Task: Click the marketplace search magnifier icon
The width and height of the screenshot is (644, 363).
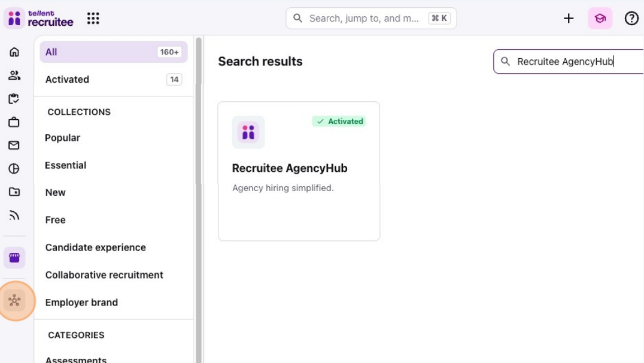Action: coord(505,62)
